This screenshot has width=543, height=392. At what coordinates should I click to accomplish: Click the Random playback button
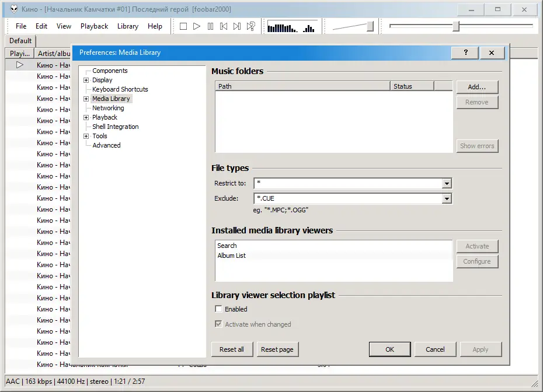pos(250,26)
